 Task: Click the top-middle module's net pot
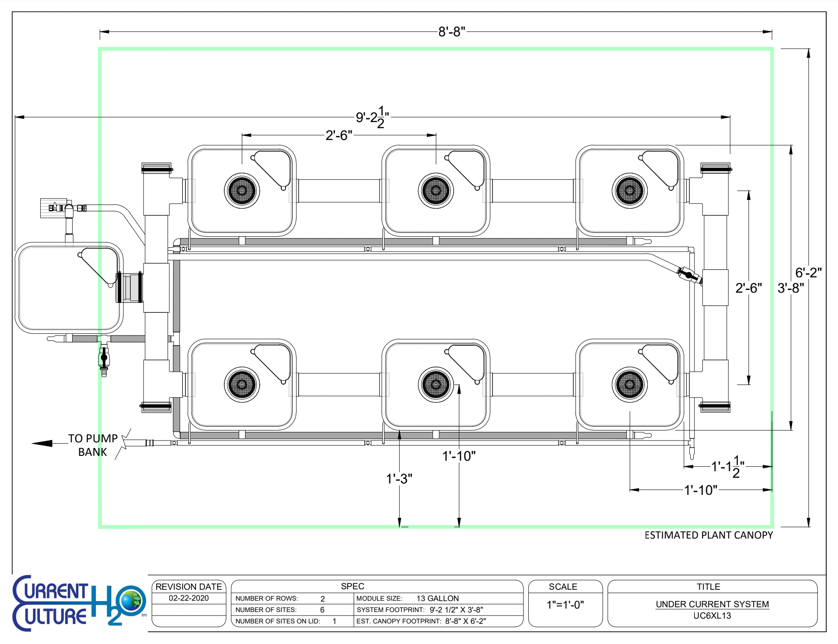(436, 191)
